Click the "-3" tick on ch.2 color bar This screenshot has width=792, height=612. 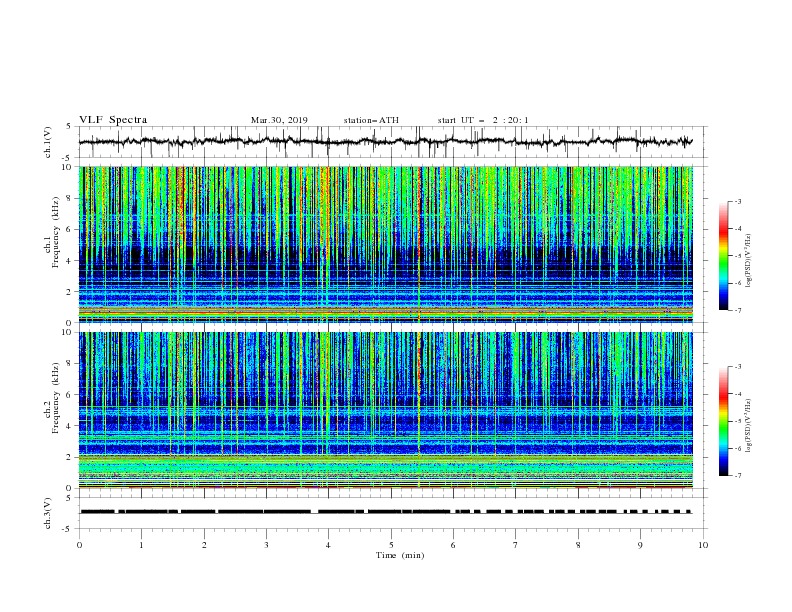[737, 367]
